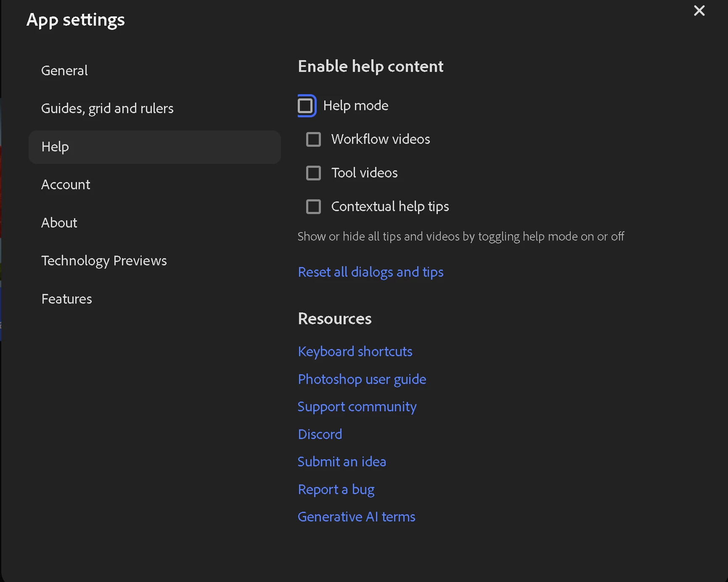
Task: Close the App settings dialog
Action: 699,11
